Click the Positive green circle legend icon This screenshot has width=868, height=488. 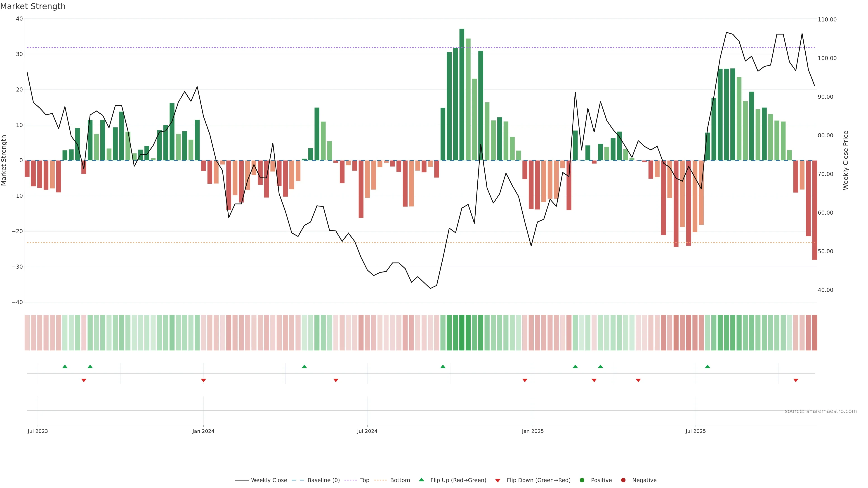point(582,480)
